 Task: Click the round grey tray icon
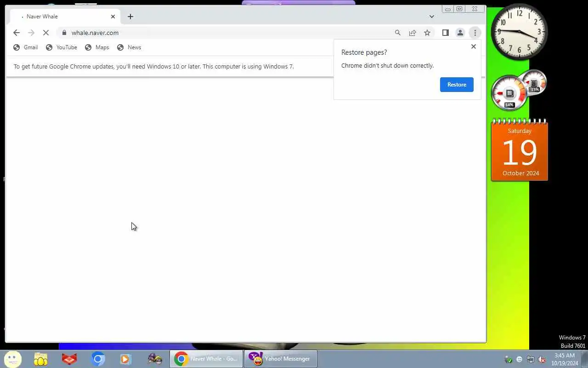pos(520,359)
